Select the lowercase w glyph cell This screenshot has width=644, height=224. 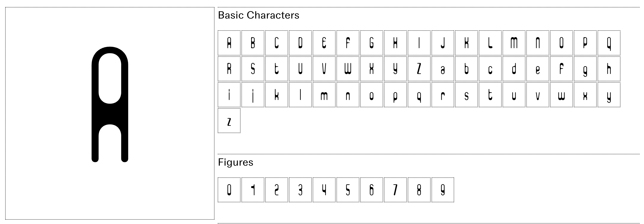[x=561, y=95]
